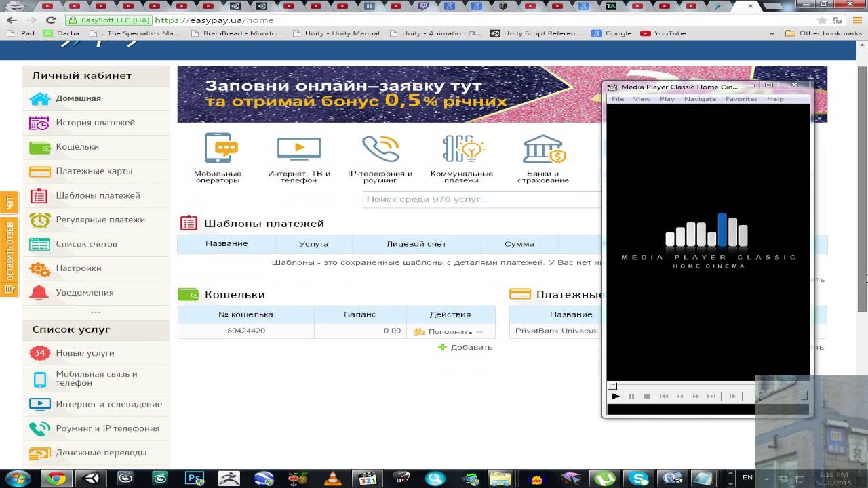The width and height of the screenshot is (868, 488).
Task: Select the Интернет, ТВ и телефон category
Action: click(299, 158)
